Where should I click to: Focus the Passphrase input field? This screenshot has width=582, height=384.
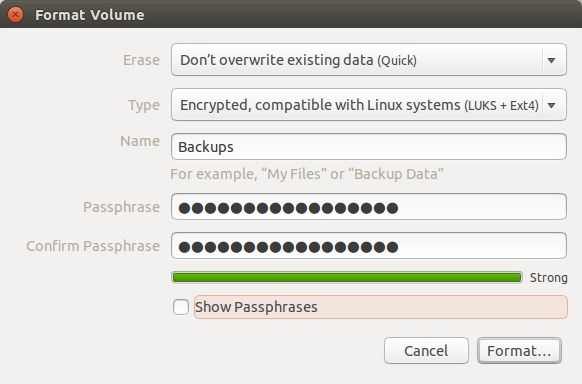click(369, 207)
